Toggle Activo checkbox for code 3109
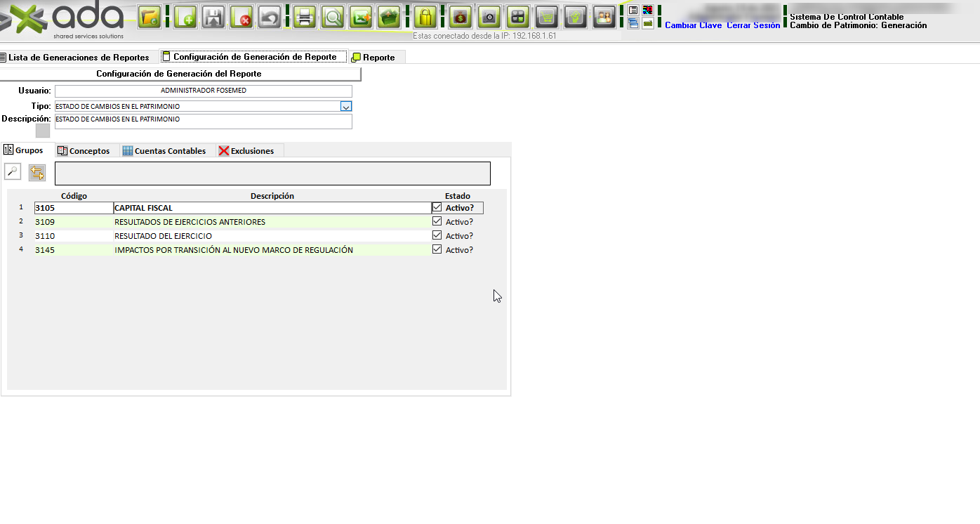The width and height of the screenshot is (980, 524). (x=437, y=222)
